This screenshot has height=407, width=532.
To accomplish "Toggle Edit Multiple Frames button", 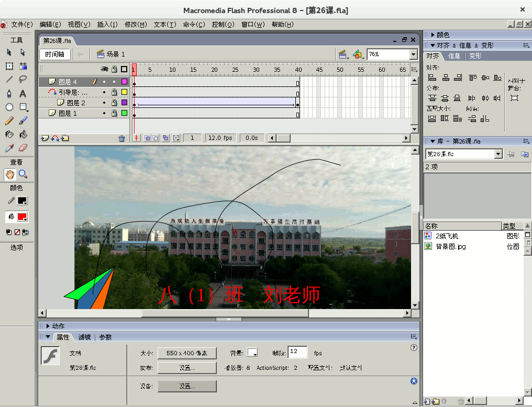I will (x=165, y=138).
